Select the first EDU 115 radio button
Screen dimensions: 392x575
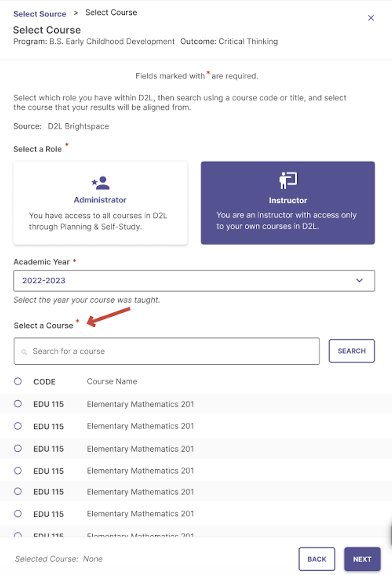pyautogui.click(x=18, y=404)
